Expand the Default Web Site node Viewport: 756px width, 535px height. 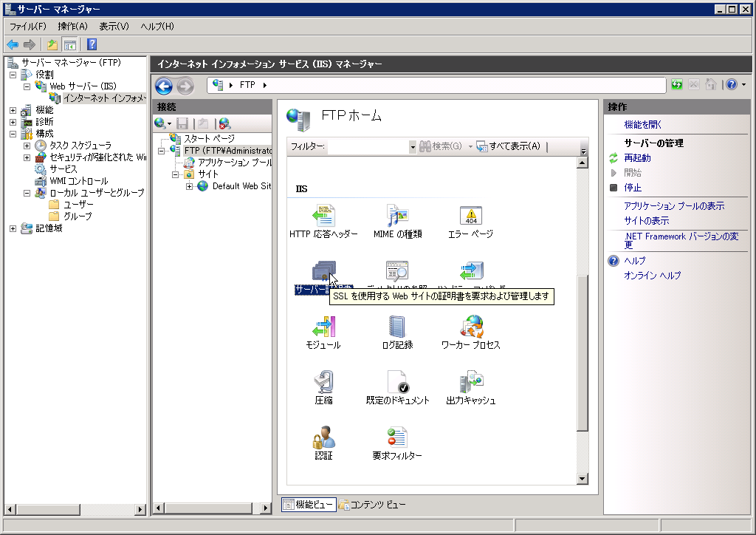pyautogui.click(x=190, y=186)
